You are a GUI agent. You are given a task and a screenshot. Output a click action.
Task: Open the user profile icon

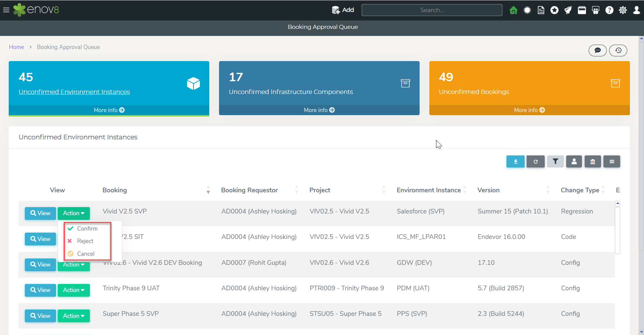coord(636,10)
